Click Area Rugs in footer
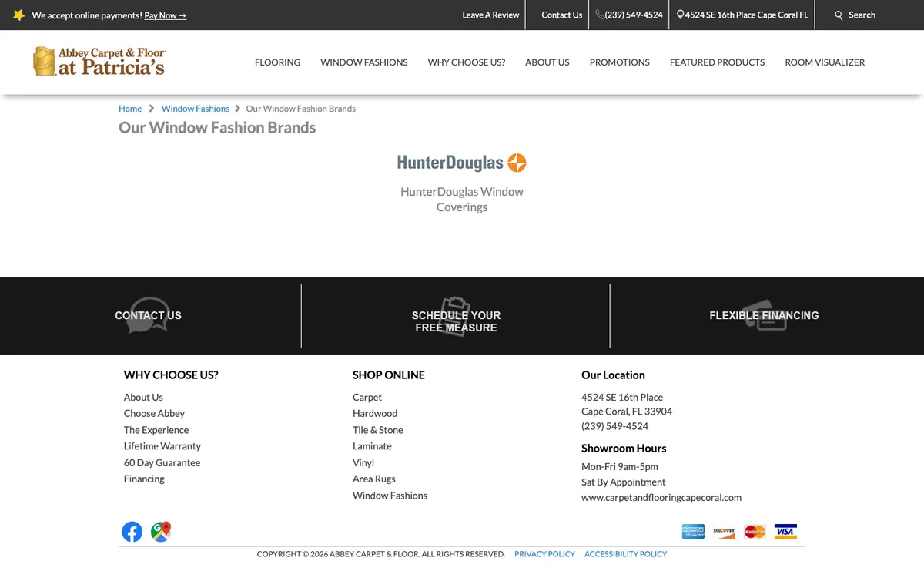The image size is (924, 578). 374,479
